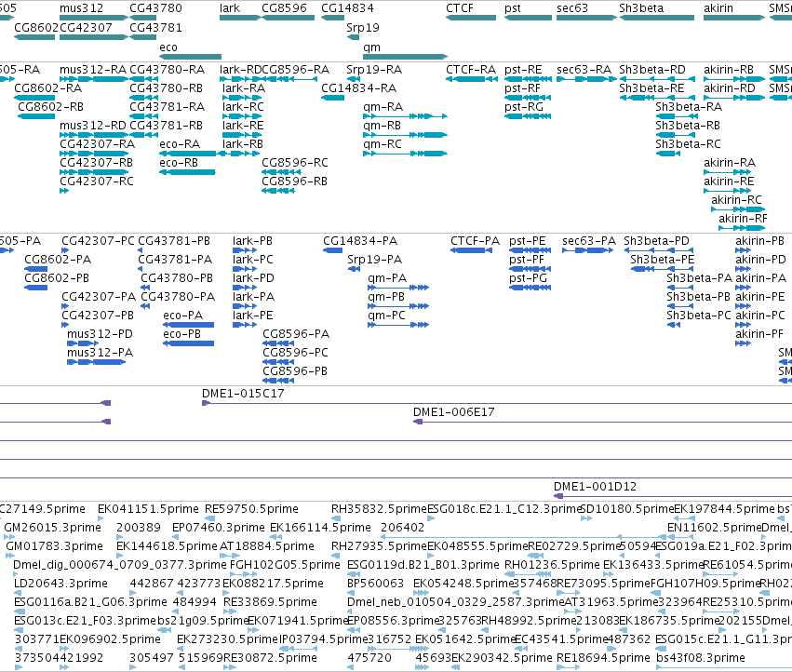Click the pst gene label

[513, 8]
